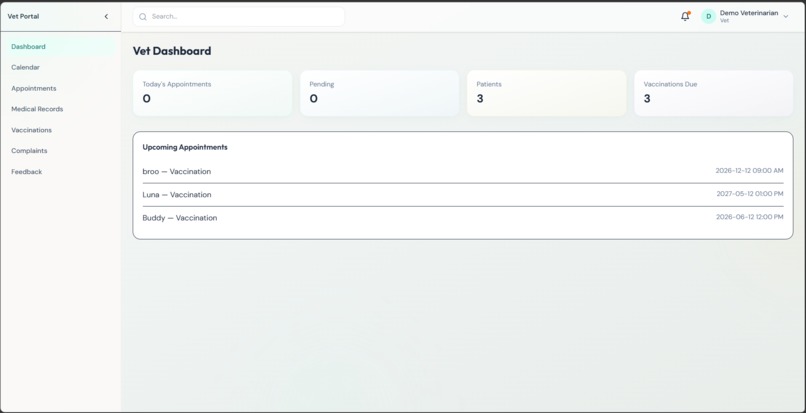806x413 pixels.
Task: Click the Vet Dashboard title
Action: (172, 51)
